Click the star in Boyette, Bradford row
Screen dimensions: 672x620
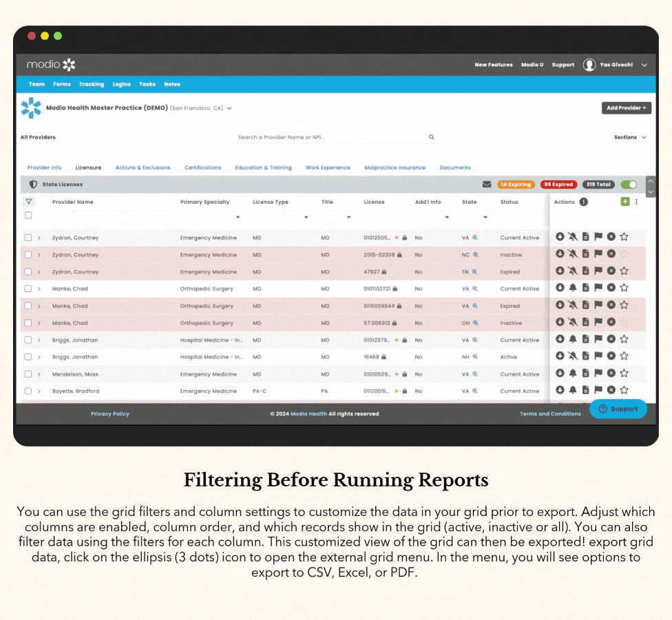pyautogui.click(x=624, y=390)
